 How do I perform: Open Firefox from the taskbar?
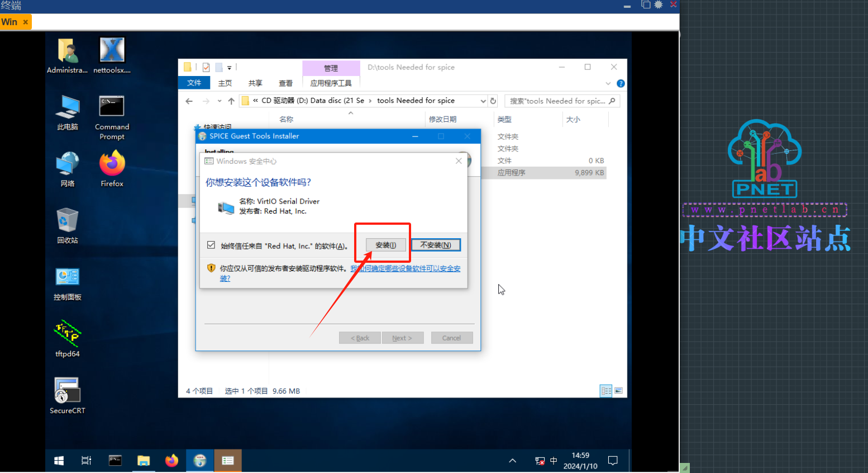coord(171,461)
